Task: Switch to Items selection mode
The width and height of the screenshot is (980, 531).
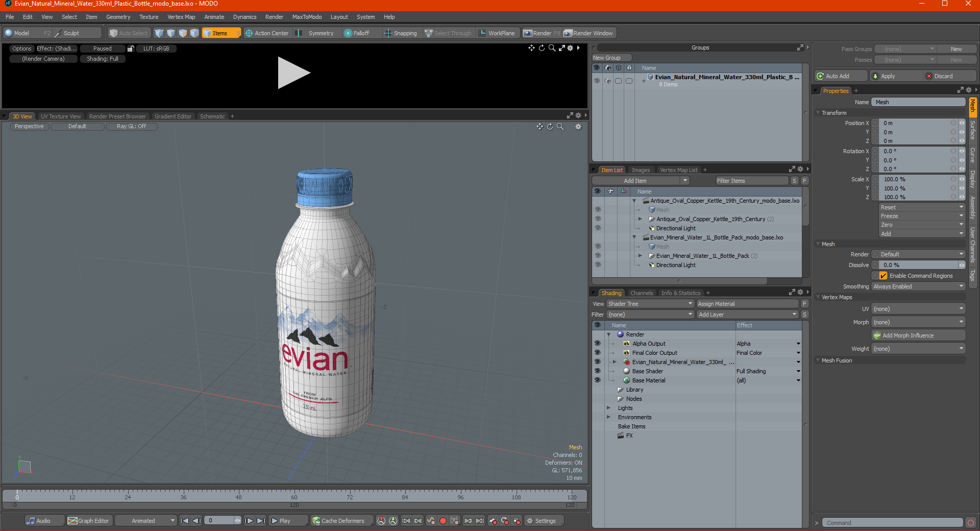Action: [221, 33]
